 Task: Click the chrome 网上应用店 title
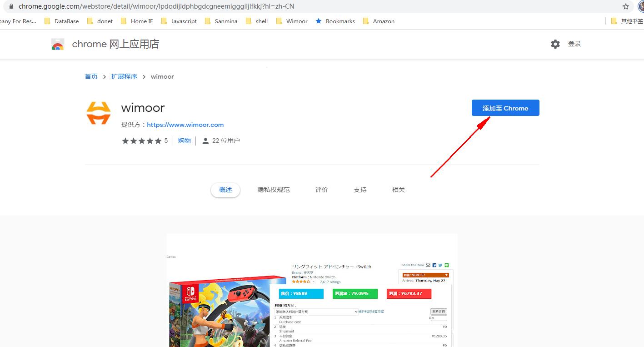(x=115, y=44)
